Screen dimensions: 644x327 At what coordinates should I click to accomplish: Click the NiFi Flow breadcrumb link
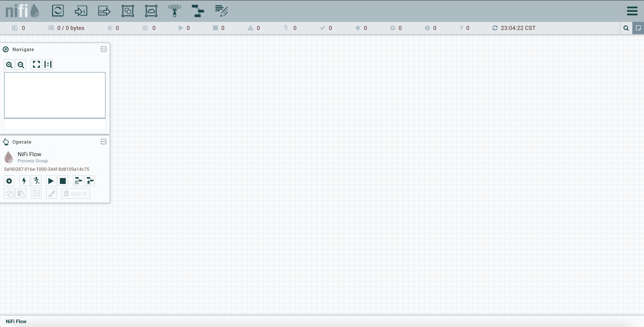point(16,321)
